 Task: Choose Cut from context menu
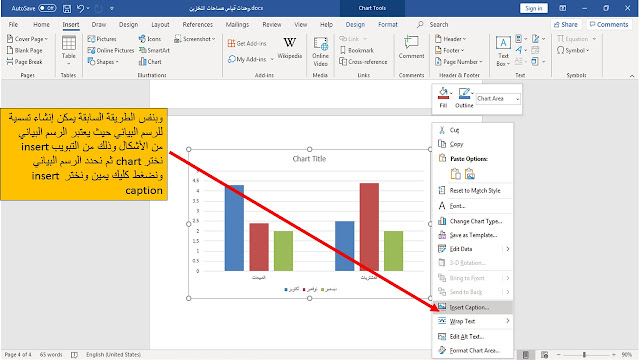[x=472, y=130]
